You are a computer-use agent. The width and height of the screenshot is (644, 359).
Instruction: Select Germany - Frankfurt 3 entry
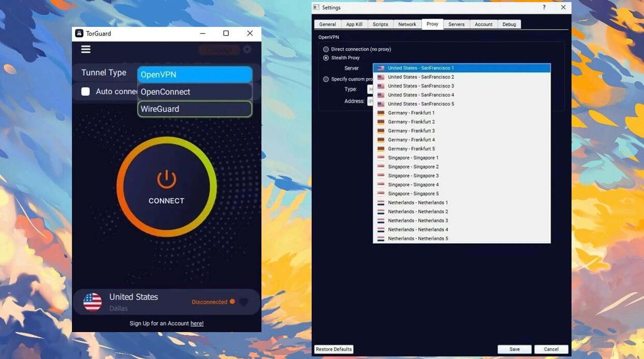click(462, 131)
